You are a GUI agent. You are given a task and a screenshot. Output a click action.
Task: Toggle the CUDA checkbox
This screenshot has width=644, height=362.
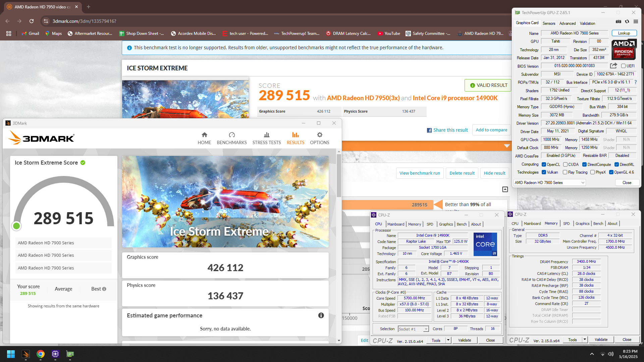pos(565,165)
